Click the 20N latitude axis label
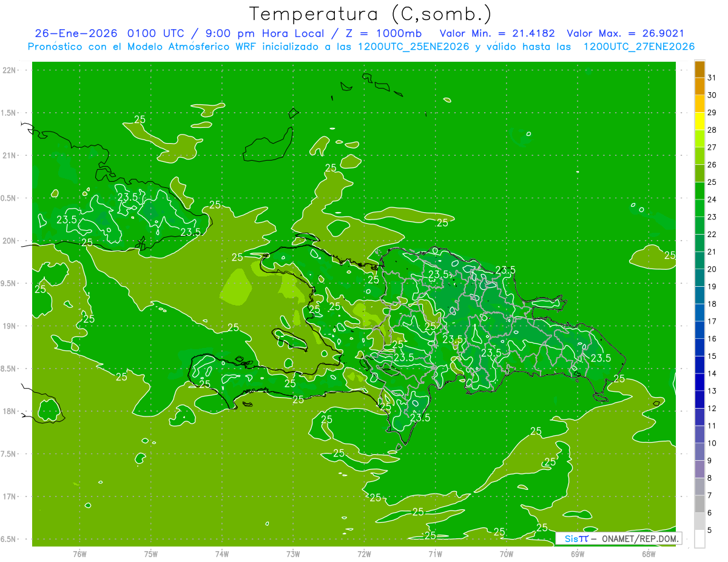This screenshot has height=562, width=728. (x=9, y=241)
